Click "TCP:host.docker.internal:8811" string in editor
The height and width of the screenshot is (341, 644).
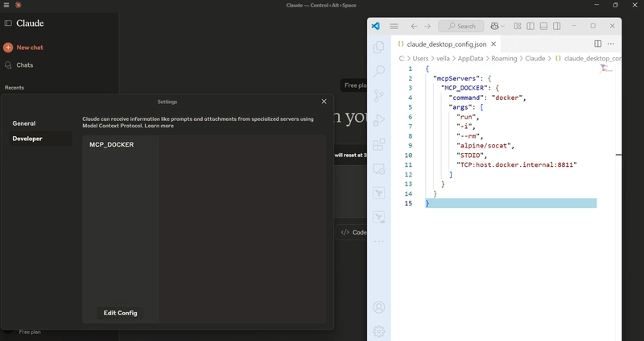click(x=517, y=165)
